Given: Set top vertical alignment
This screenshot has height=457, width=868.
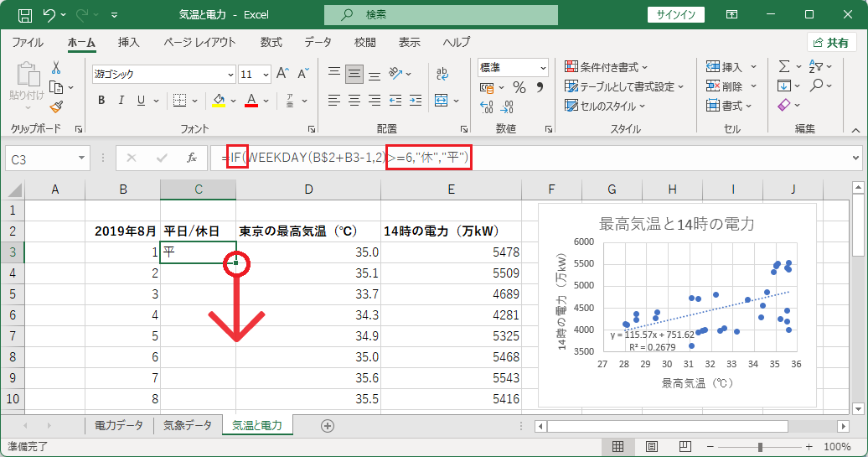Looking at the screenshot, I should click(333, 74).
